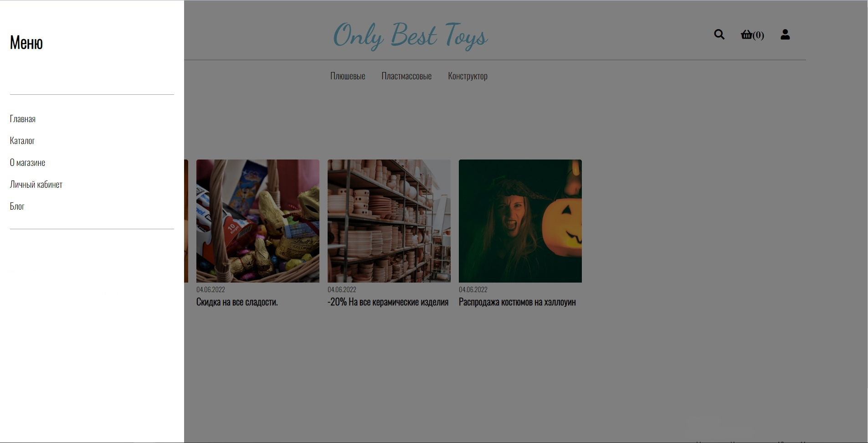Open the Конструктор category
868x443 pixels.
(467, 76)
